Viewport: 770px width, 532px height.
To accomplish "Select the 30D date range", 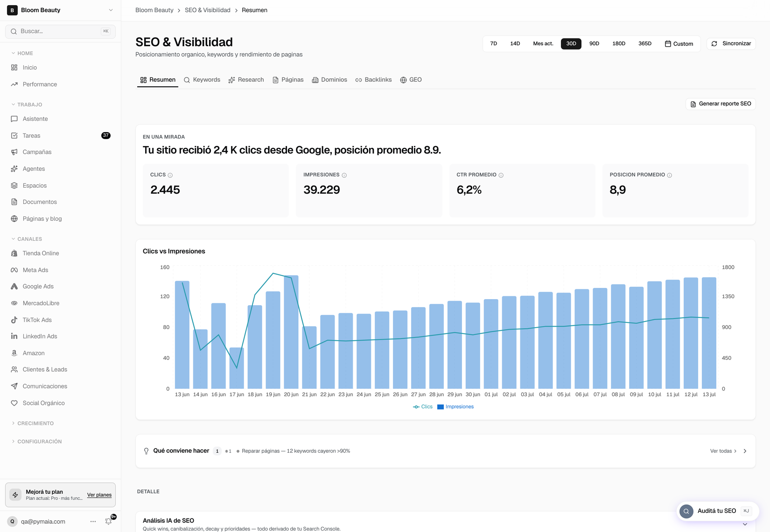I will coord(571,44).
